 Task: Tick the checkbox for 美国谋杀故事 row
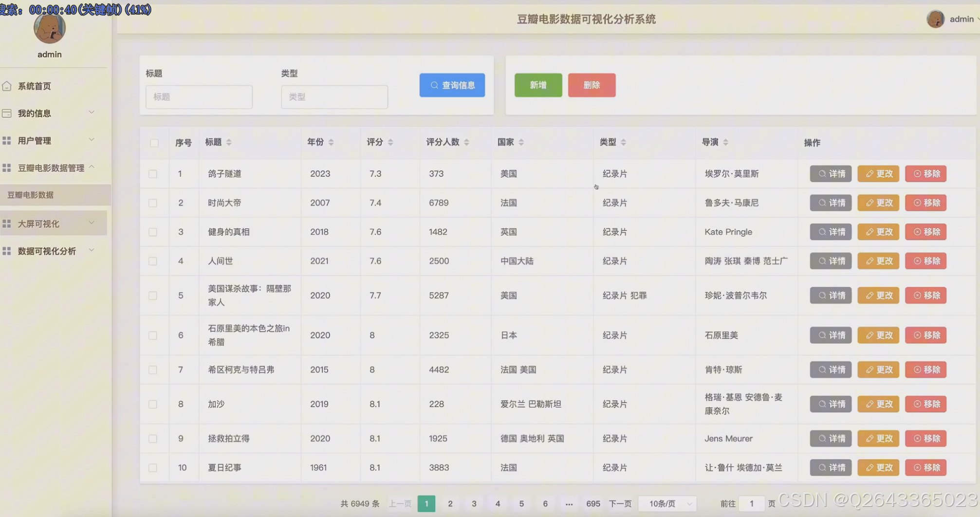153,295
